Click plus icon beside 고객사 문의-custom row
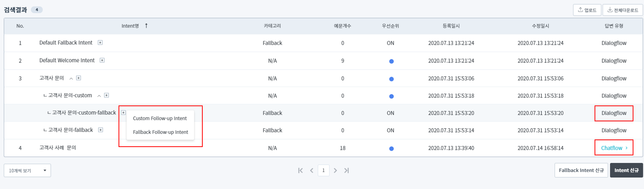 (x=106, y=96)
